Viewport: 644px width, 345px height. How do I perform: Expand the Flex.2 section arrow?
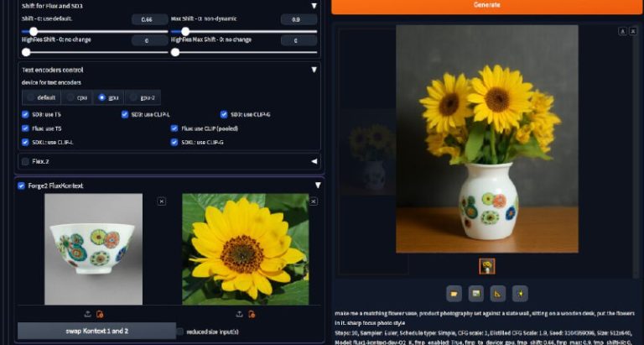point(314,161)
